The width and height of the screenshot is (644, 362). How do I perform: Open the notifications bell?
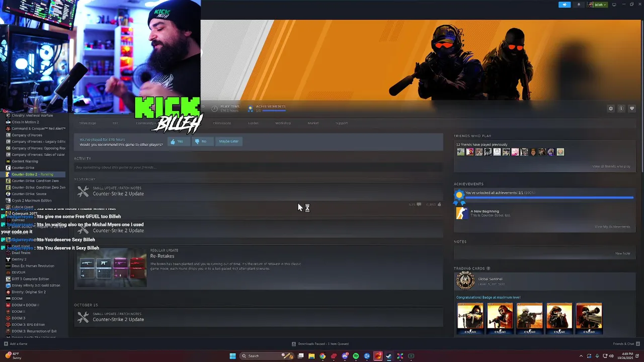579,5
